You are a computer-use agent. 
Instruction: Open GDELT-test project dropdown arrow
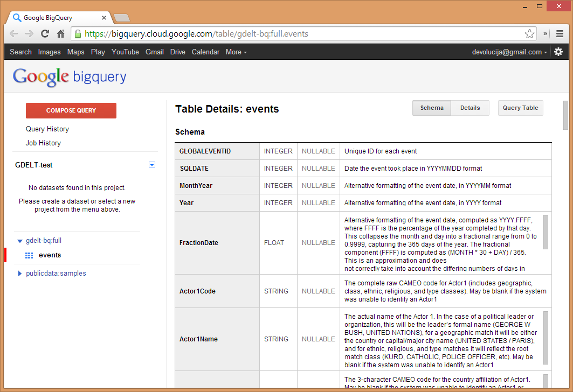coord(151,165)
